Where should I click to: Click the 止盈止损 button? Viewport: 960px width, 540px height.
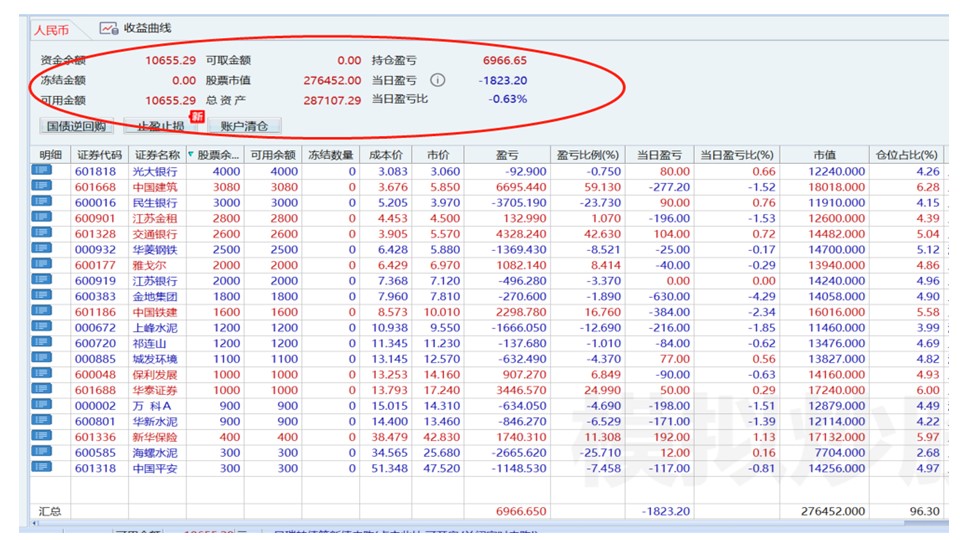[x=160, y=126]
